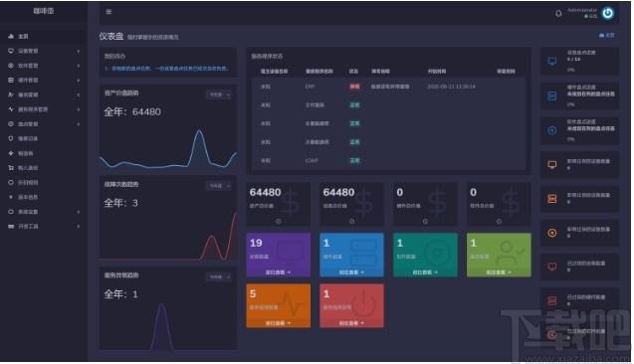634x364 pixels.
Task: Select the highlighted 主页 home item in sidebar
Action: click(x=43, y=37)
